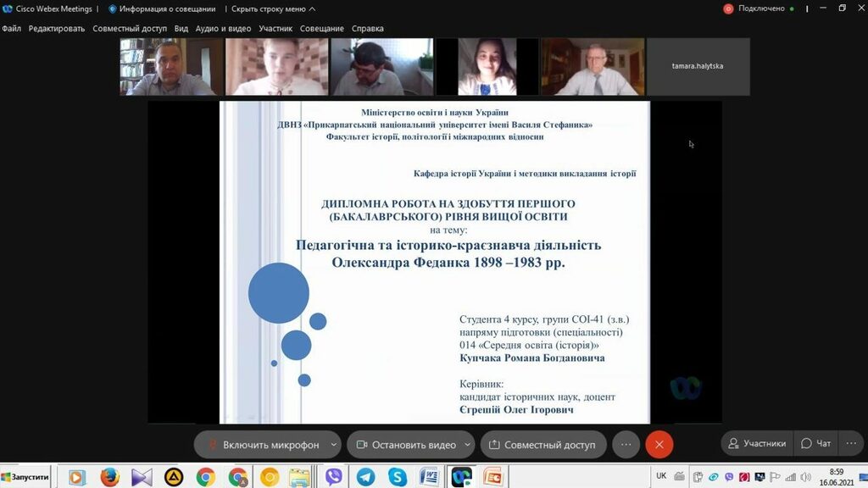Viewport: 868px width, 488px height.
Task: Open Telegram from the taskbar
Action: click(x=365, y=477)
